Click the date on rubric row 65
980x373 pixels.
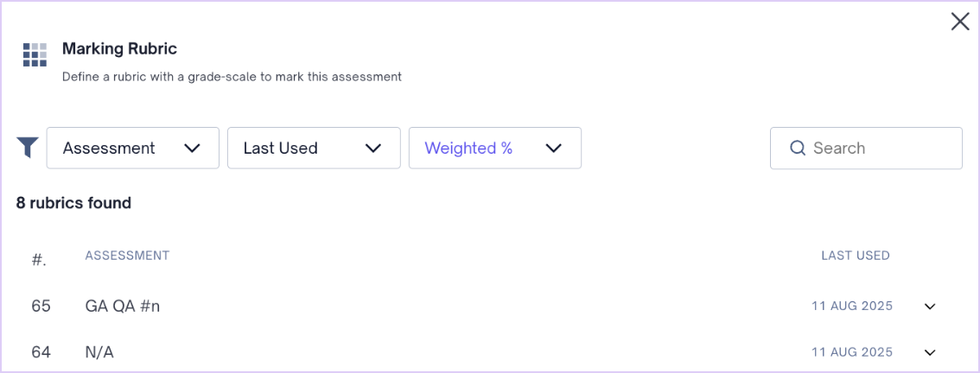tap(852, 307)
